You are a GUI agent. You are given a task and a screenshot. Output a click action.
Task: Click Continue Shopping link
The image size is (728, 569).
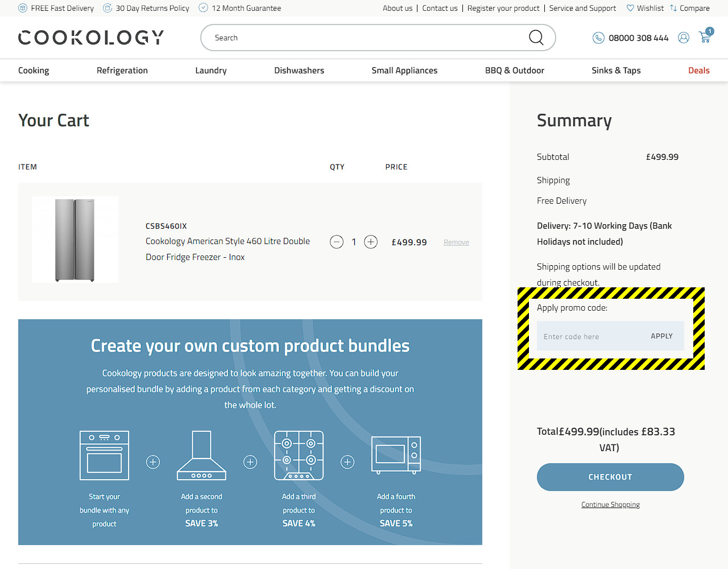pos(610,505)
